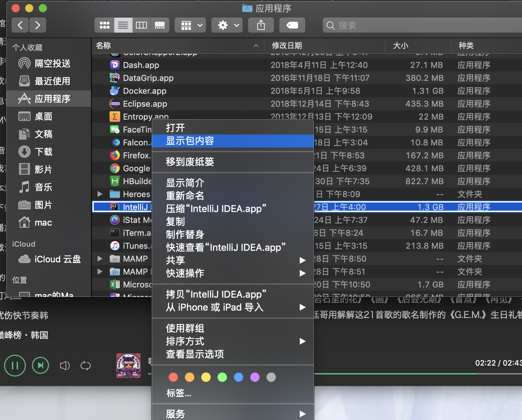Viewport: 522px width, 420px height.
Task: Choose 显示简介 in the context menu
Action: (x=233, y=183)
